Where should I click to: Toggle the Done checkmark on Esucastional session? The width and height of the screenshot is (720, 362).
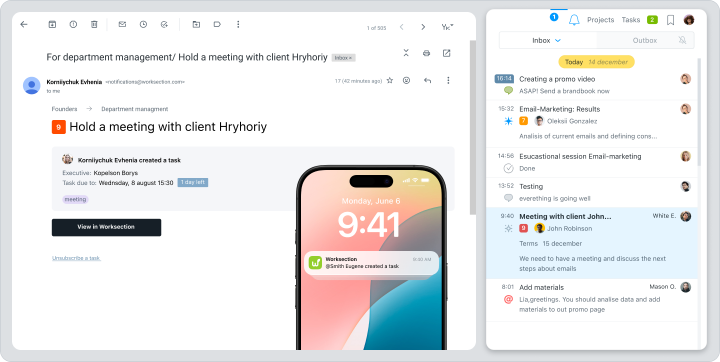508,168
